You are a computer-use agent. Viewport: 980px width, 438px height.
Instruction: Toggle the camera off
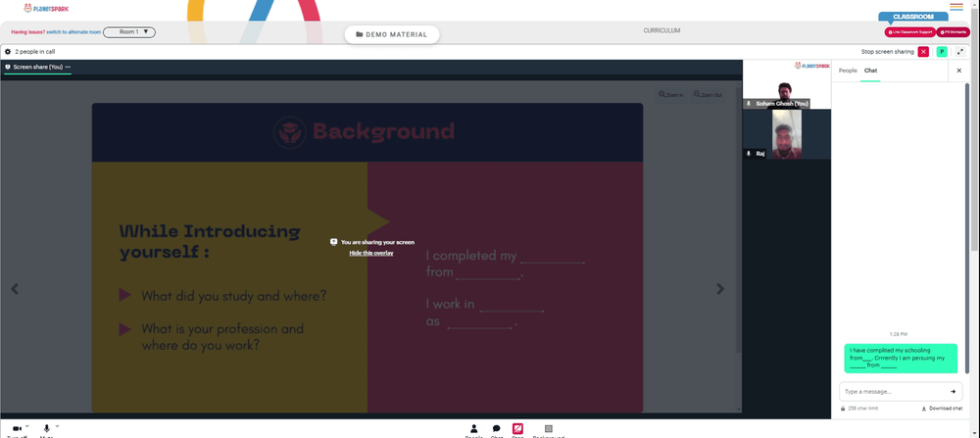click(x=17, y=430)
